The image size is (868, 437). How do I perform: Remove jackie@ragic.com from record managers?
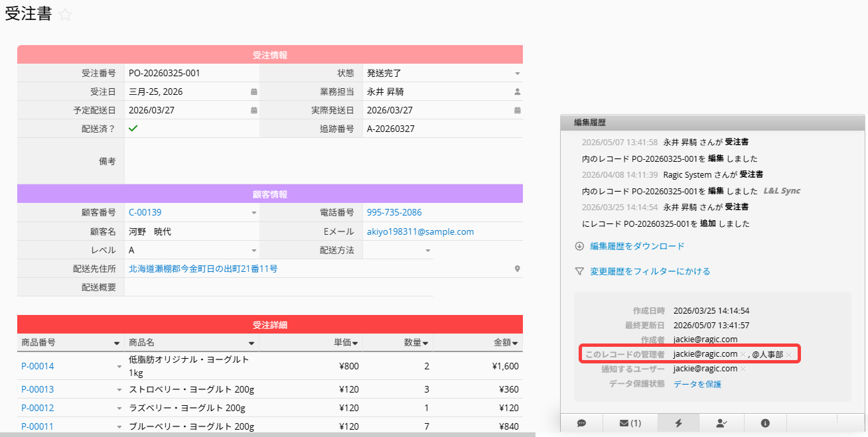coord(743,355)
